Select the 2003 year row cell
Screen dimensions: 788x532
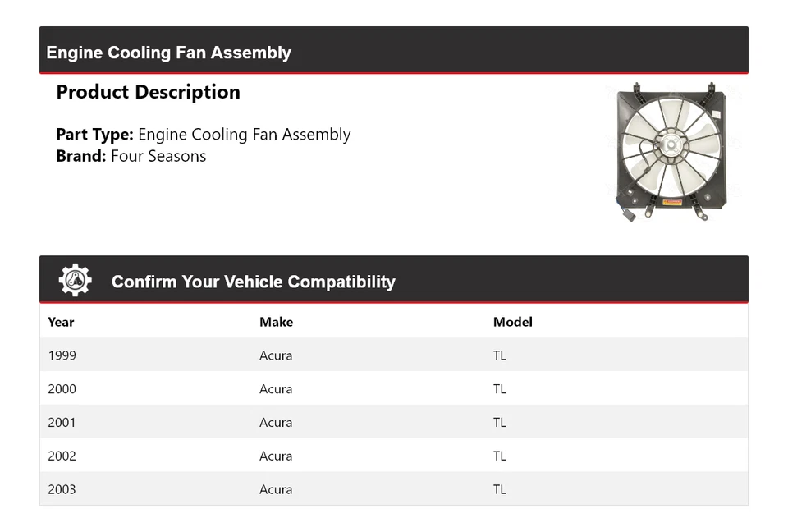coord(62,489)
